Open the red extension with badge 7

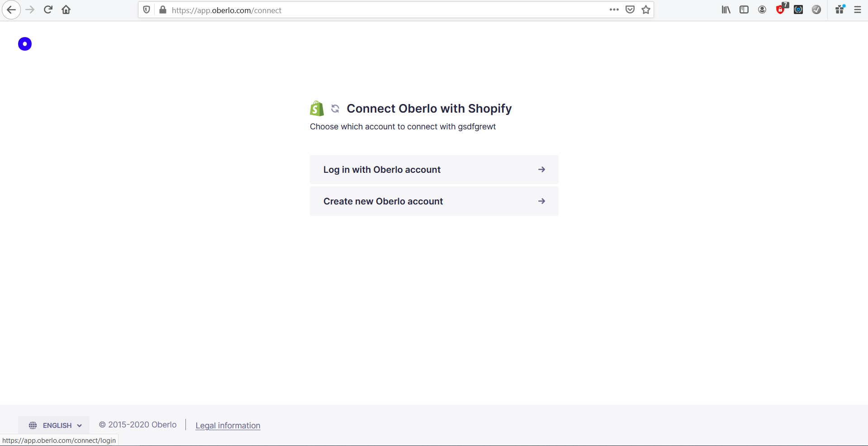pos(781,9)
